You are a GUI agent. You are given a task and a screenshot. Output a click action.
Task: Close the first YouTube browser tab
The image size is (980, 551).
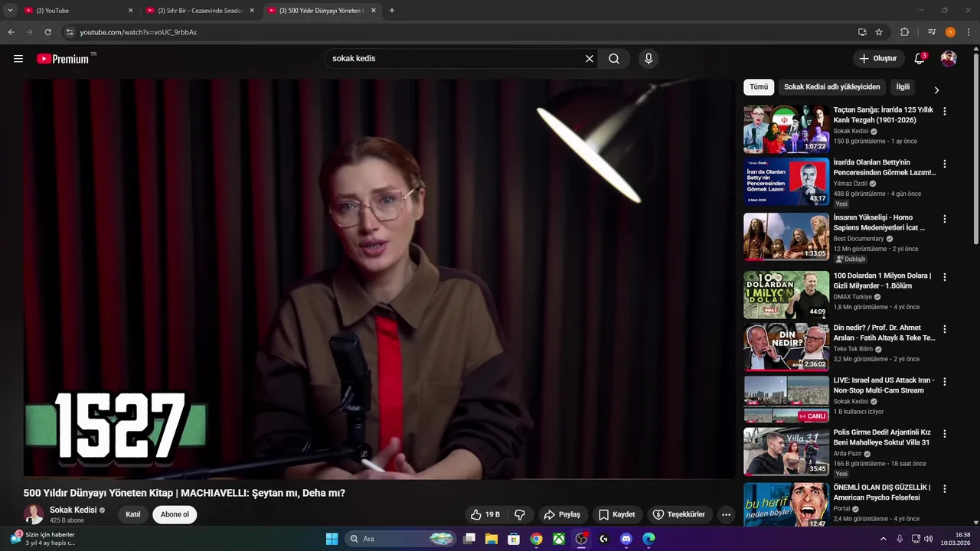(130, 11)
